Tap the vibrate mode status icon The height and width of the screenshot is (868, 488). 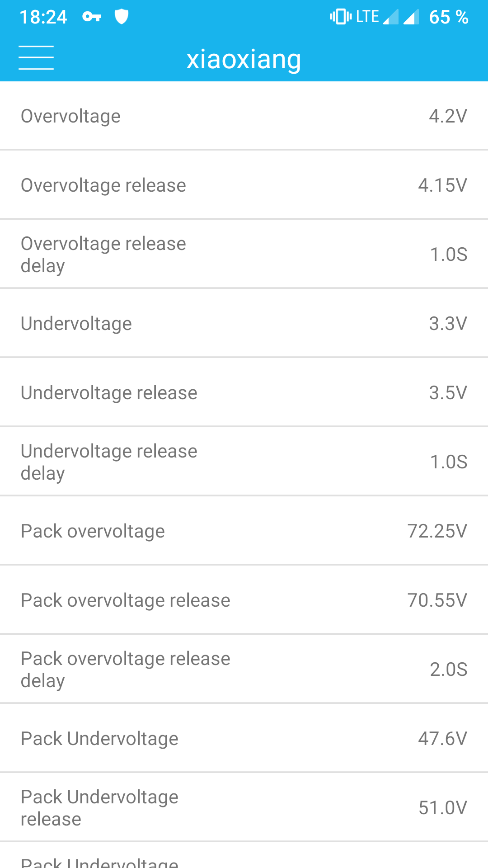(x=341, y=17)
